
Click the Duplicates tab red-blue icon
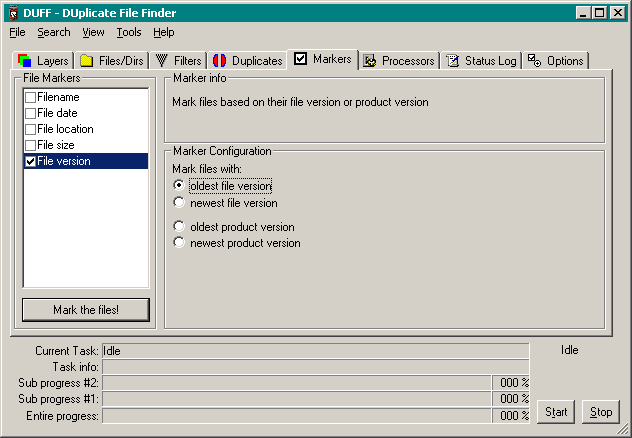coord(219,61)
